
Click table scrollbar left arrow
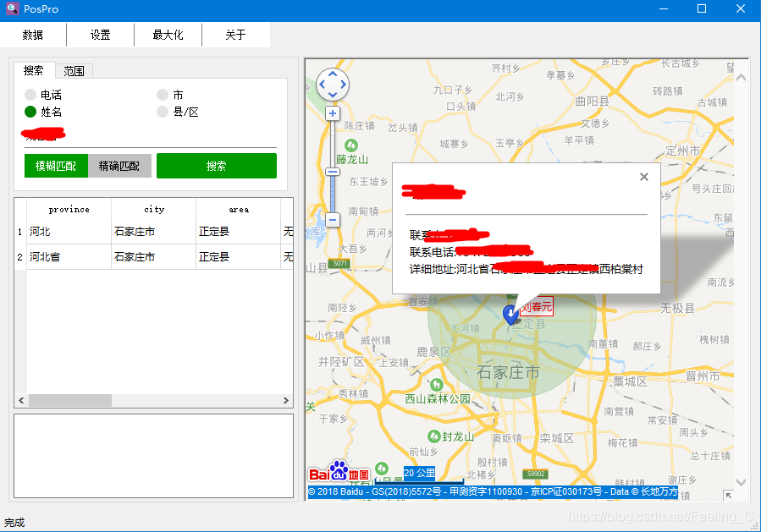(x=21, y=401)
